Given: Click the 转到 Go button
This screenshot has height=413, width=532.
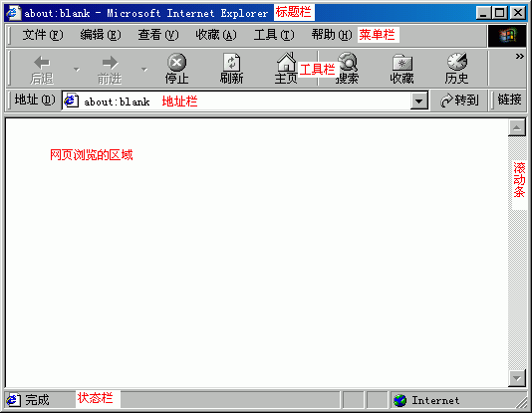Looking at the screenshot, I should (459, 101).
